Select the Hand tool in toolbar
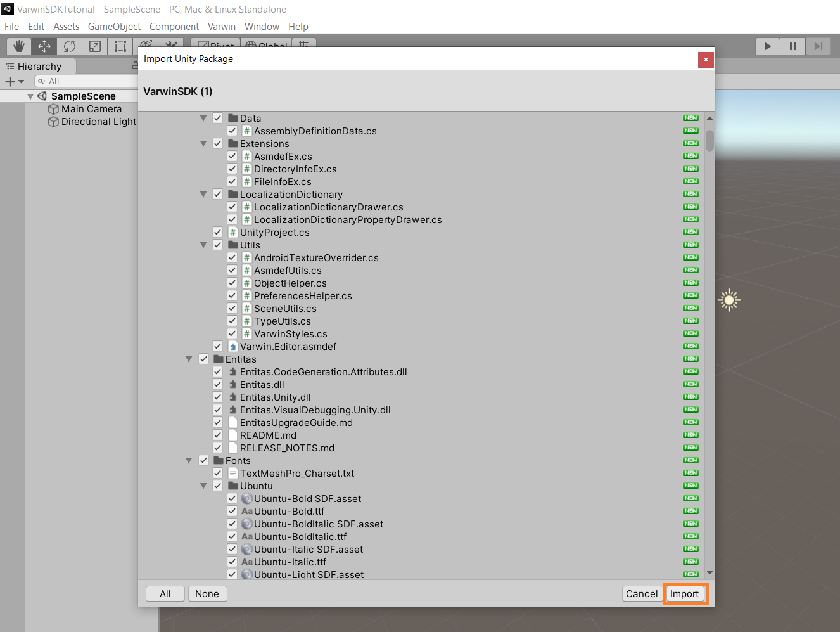The image size is (840, 632). pos(19,46)
